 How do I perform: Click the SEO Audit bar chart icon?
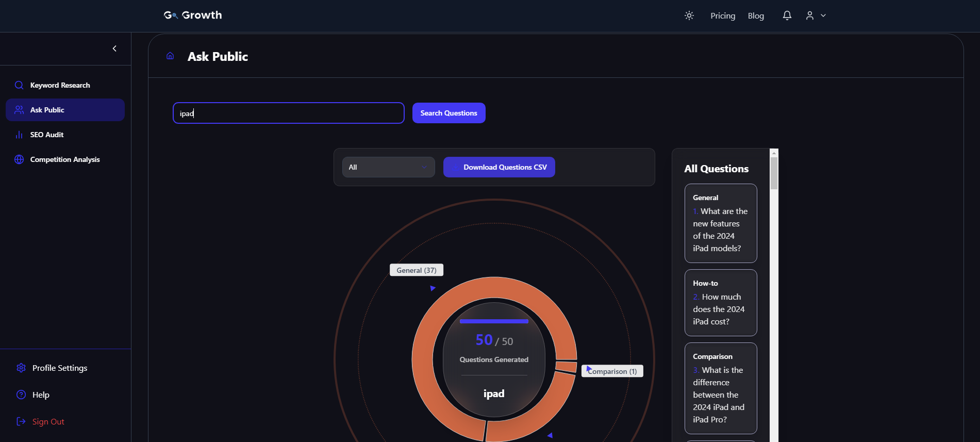(19, 135)
